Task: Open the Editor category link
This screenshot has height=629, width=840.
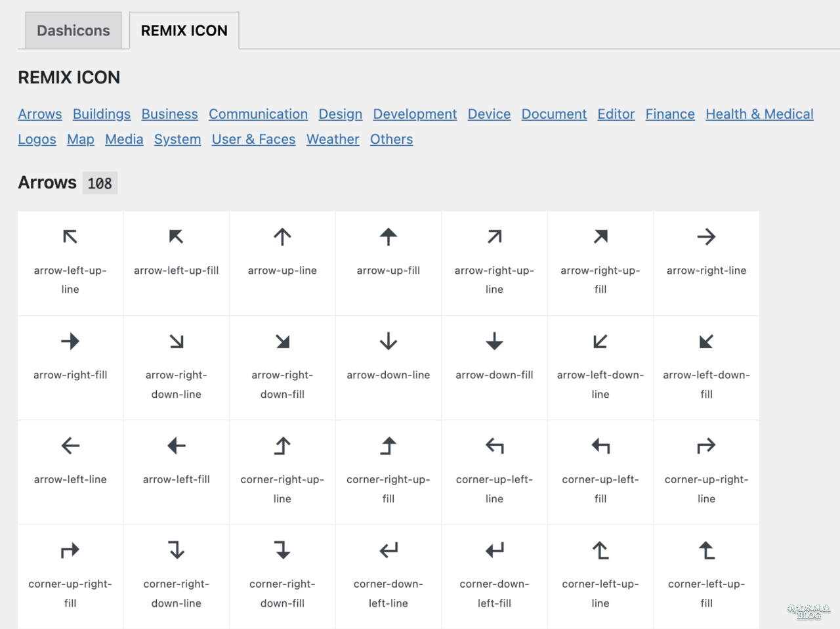Action: (x=616, y=114)
